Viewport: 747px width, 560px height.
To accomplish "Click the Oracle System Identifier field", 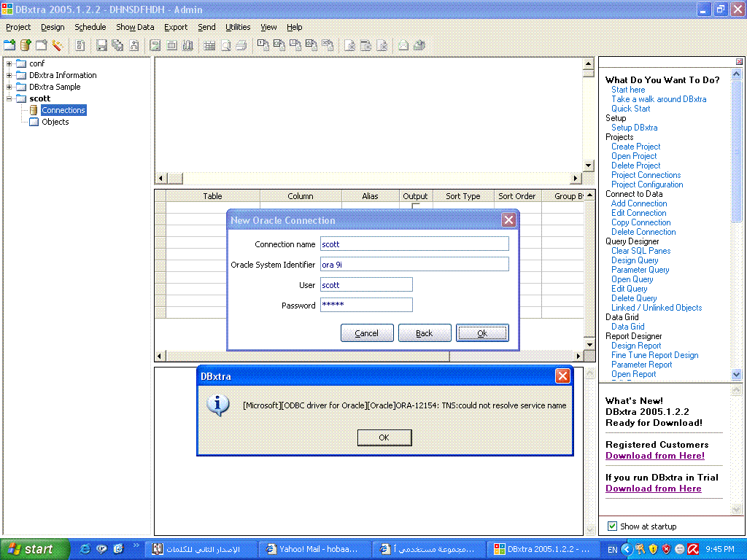I will 414,265.
